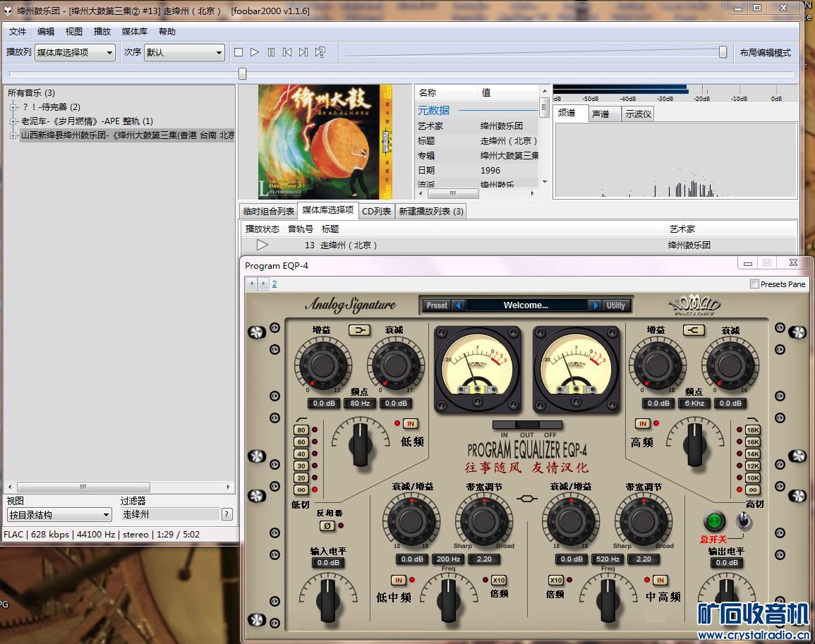The image size is (815, 644).
Task: Select 10K high cut frequency button
Action: (x=753, y=478)
